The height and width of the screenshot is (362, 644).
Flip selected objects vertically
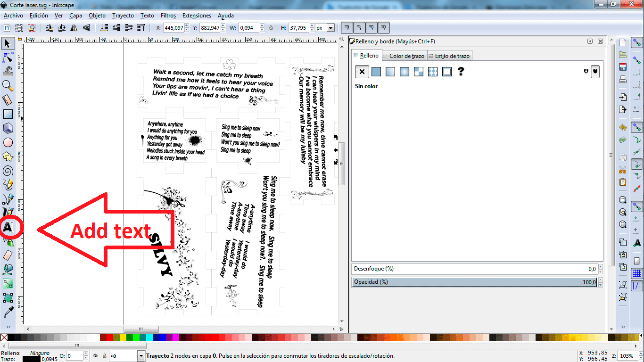86,28
